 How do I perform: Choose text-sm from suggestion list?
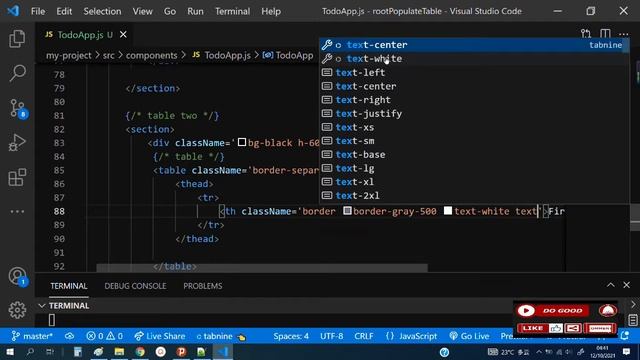473,141
